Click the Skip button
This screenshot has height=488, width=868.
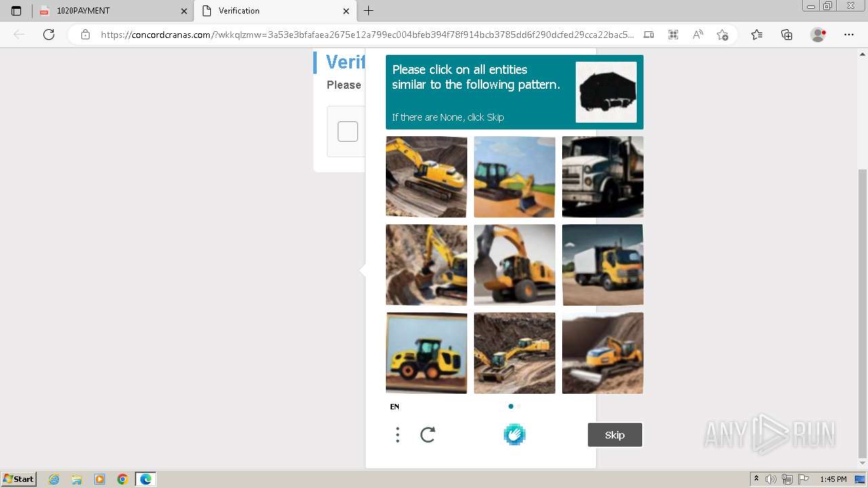(x=615, y=435)
